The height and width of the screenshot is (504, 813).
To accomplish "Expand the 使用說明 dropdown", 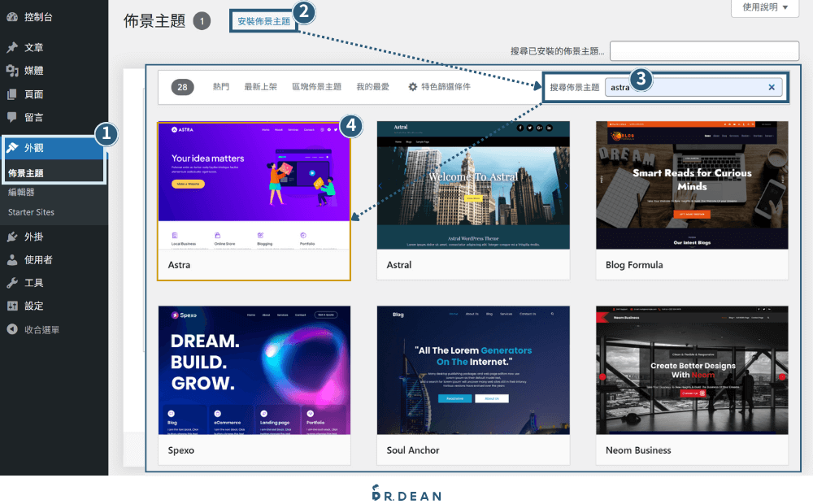I will click(763, 8).
